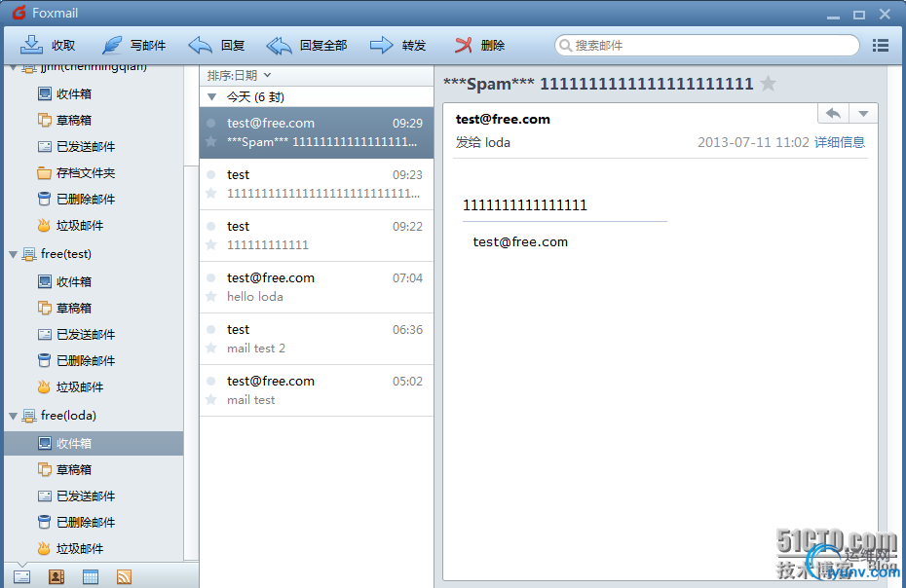Open the 排序:日期 sort dropdown
Image resolution: width=906 pixels, height=588 pixels.
[x=239, y=76]
